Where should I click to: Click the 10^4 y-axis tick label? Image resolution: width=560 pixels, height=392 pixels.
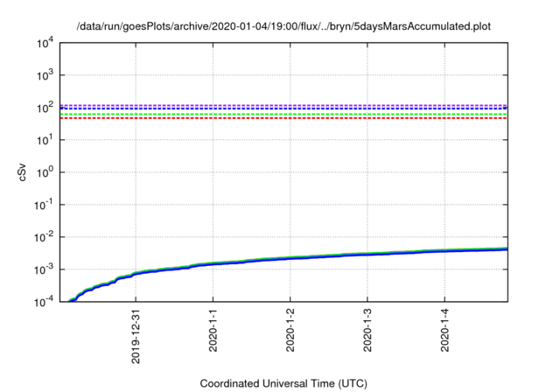click(45, 43)
